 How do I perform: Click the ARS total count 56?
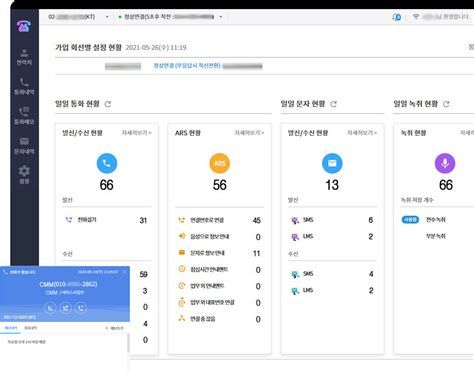click(x=220, y=185)
